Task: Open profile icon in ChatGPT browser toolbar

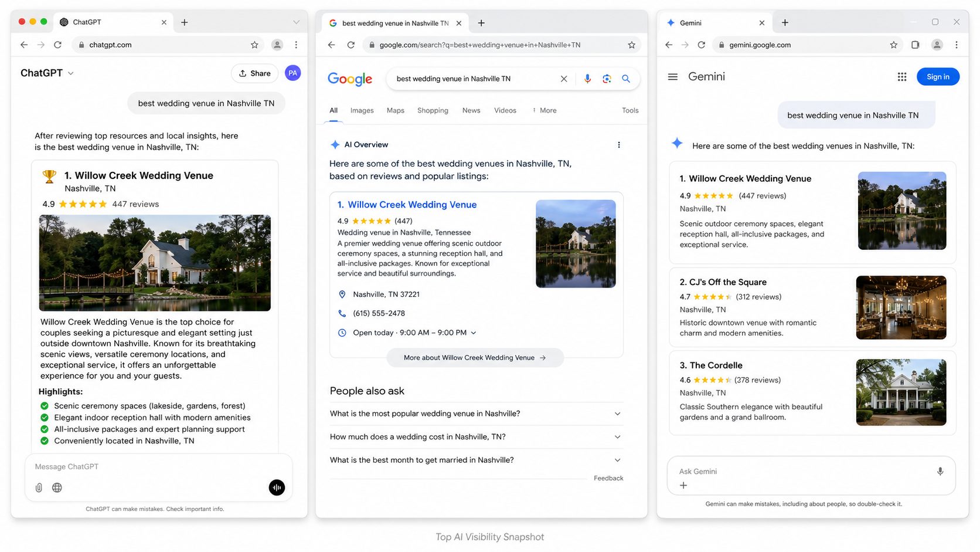Action: [x=277, y=45]
